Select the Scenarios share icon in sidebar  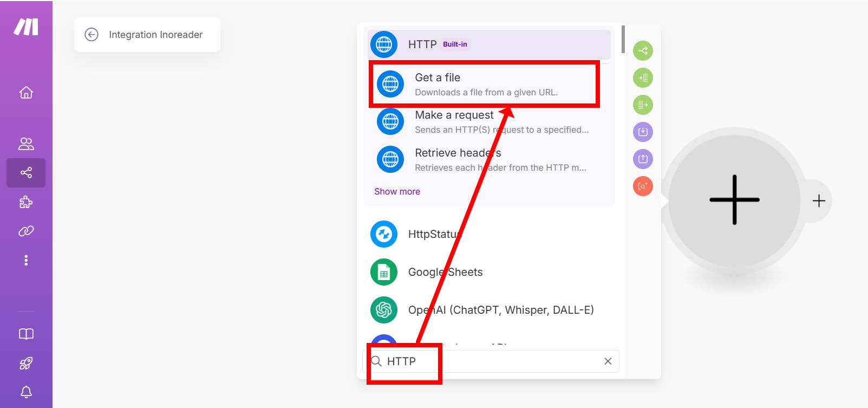[26, 173]
